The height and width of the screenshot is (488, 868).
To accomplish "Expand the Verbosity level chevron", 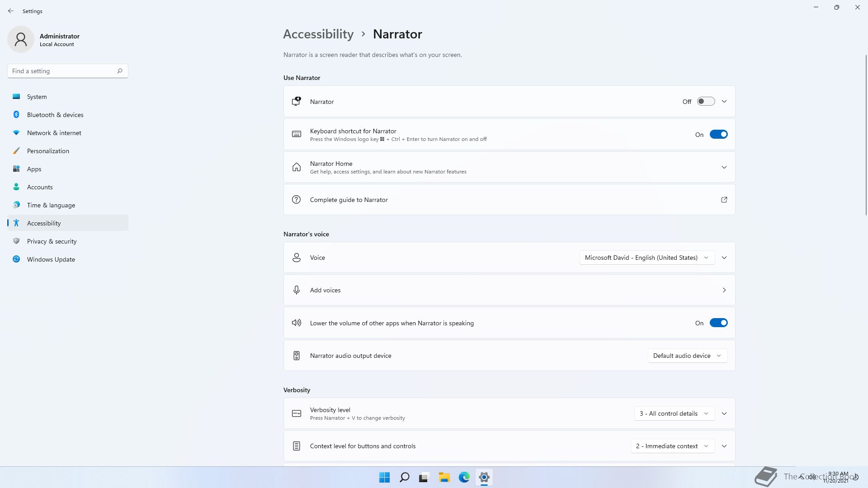I will (724, 413).
